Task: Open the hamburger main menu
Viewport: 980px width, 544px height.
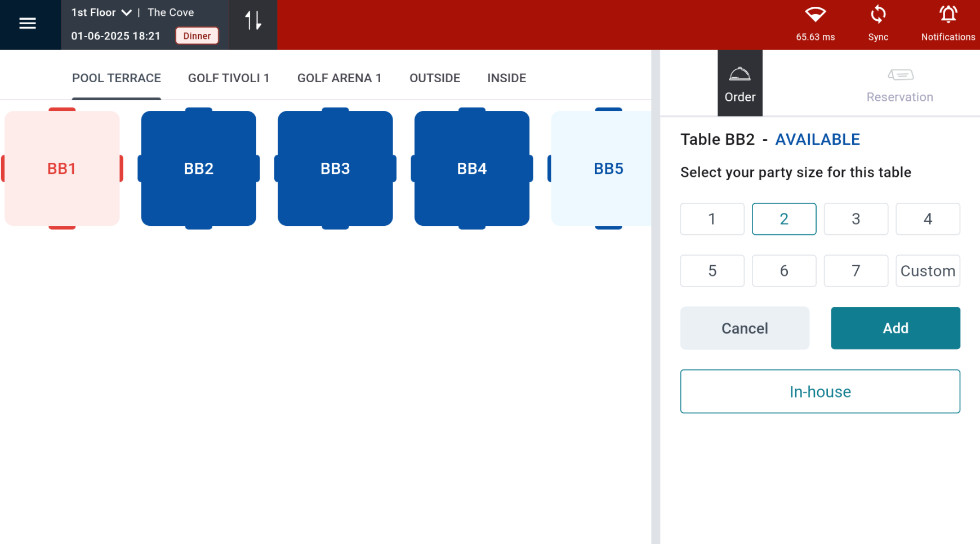Action: click(27, 23)
